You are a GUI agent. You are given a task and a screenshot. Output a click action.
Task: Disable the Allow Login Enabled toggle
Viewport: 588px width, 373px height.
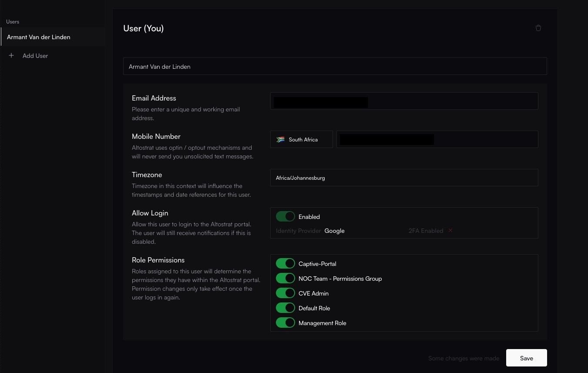point(286,217)
